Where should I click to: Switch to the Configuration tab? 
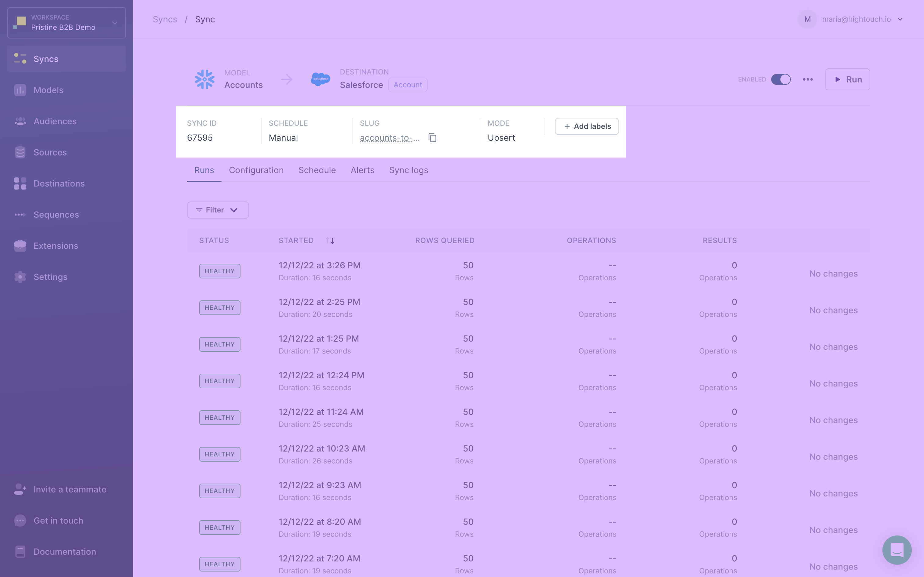pos(256,170)
